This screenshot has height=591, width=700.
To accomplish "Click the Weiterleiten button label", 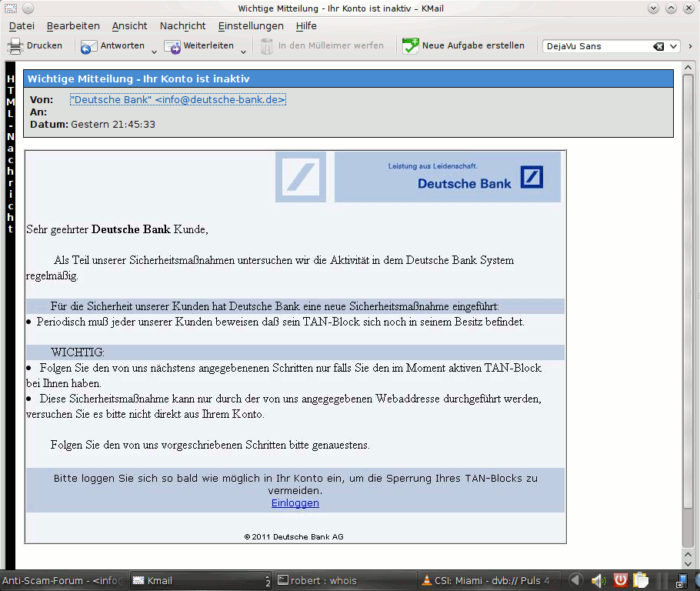I will [x=208, y=45].
